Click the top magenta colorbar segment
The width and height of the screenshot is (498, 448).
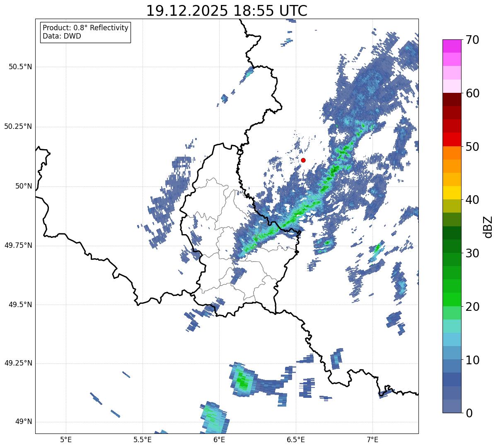coord(452,46)
